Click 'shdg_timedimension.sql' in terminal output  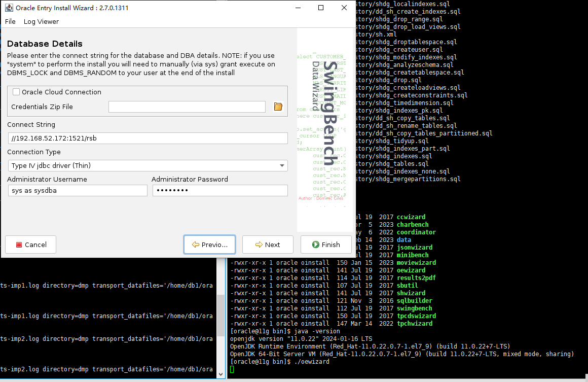414,103
